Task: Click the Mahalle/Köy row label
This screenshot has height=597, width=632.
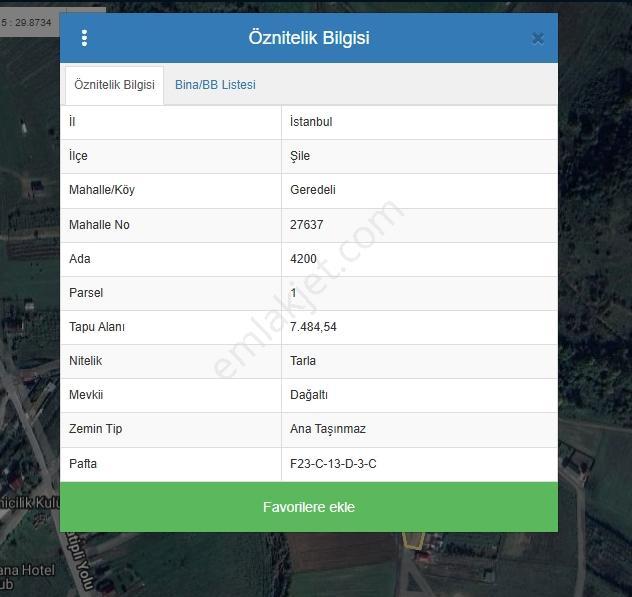Action: (x=102, y=190)
